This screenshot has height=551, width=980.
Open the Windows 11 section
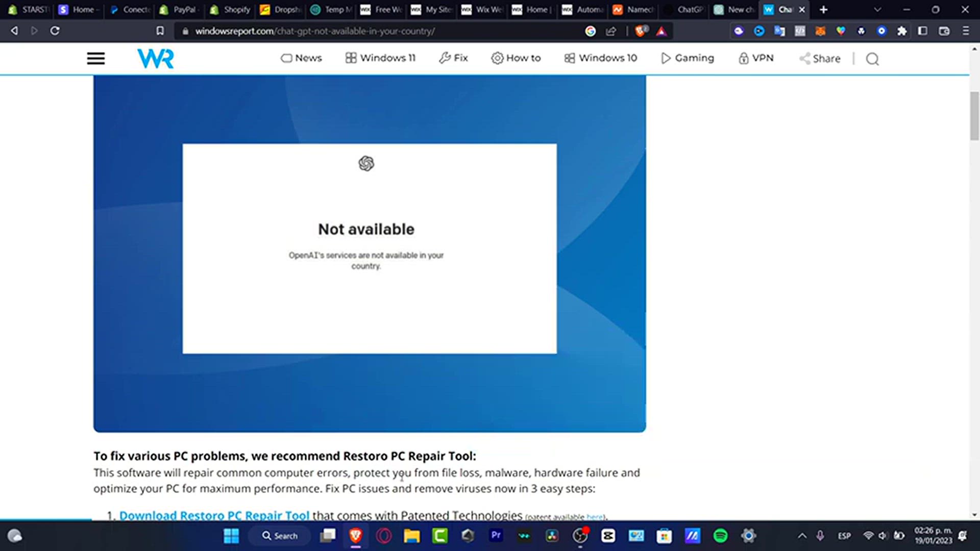click(x=380, y=58)
